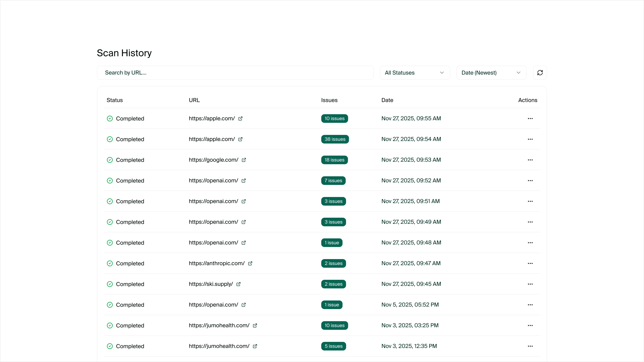Open three-dot menu for ski.supply scan
644x362 pixels.
tap(530, 284)
